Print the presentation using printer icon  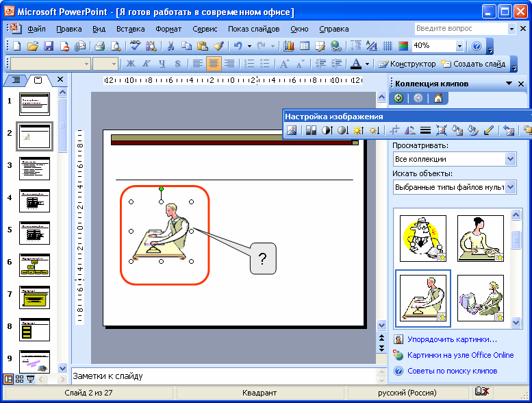point(99,46)
